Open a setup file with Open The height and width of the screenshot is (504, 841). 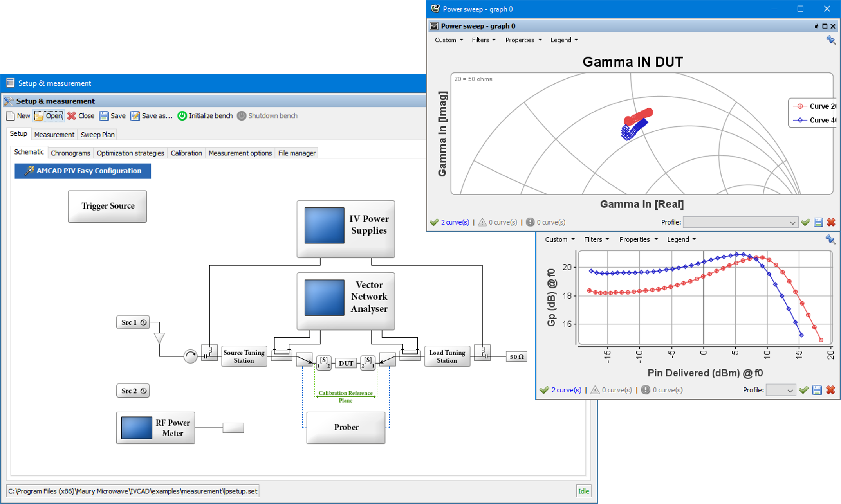coord(49,116)
